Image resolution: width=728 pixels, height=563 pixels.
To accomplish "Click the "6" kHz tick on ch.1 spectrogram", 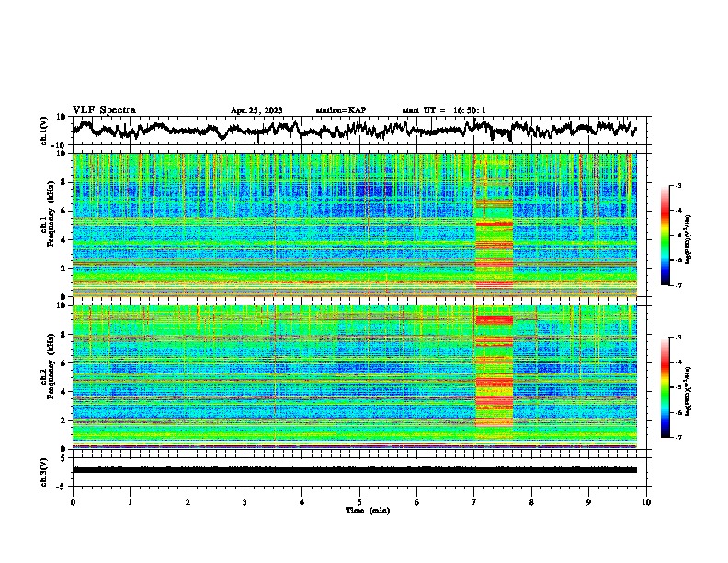I will [64, 212].
